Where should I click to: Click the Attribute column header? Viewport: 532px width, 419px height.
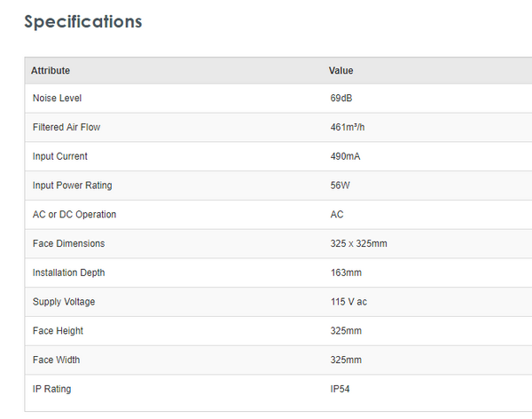[x=51, y=70]
